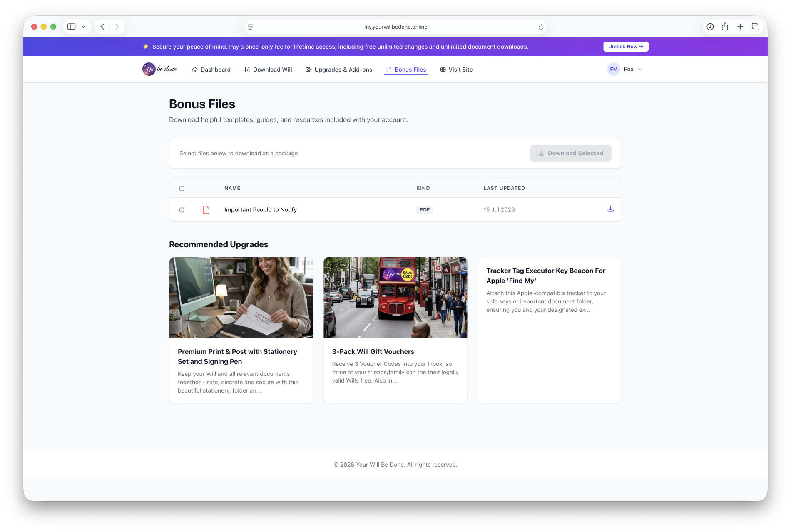This screenshot has height=532, width=791.
Task: Click the 15 Jul 2026 date cell
Action: point(499,210)
